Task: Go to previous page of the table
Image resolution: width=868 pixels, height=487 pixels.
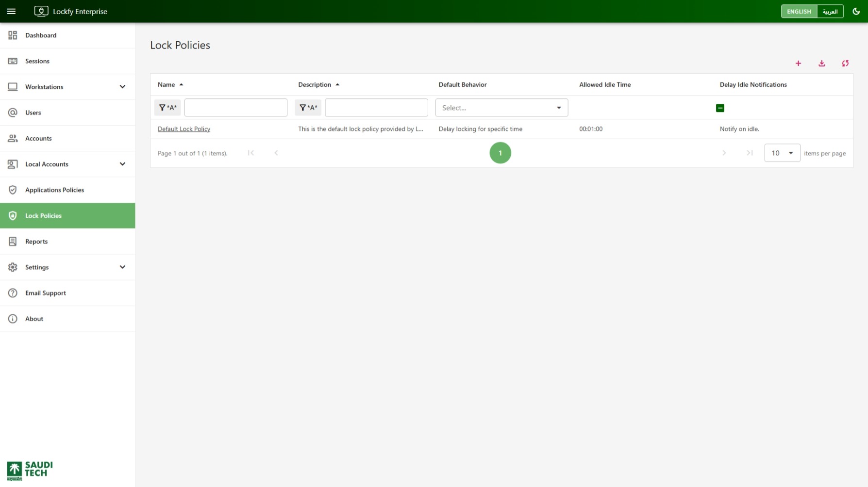Action: click(x=276, y=153)
